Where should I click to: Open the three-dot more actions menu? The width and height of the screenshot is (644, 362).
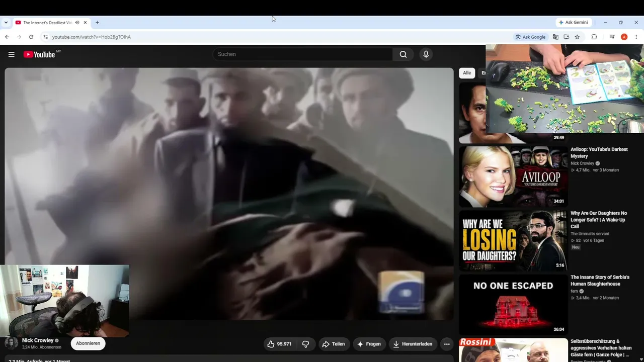coord(447,344)
